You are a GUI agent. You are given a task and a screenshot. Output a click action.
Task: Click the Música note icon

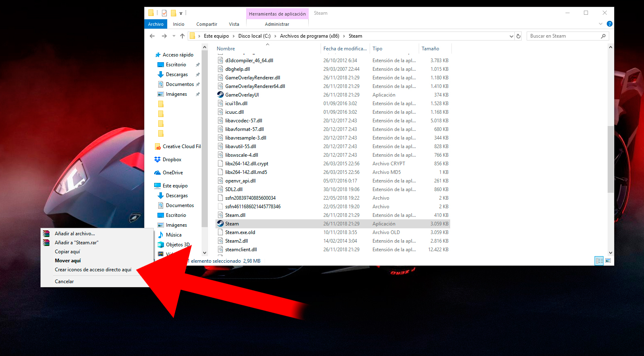[x=161, y=235]
